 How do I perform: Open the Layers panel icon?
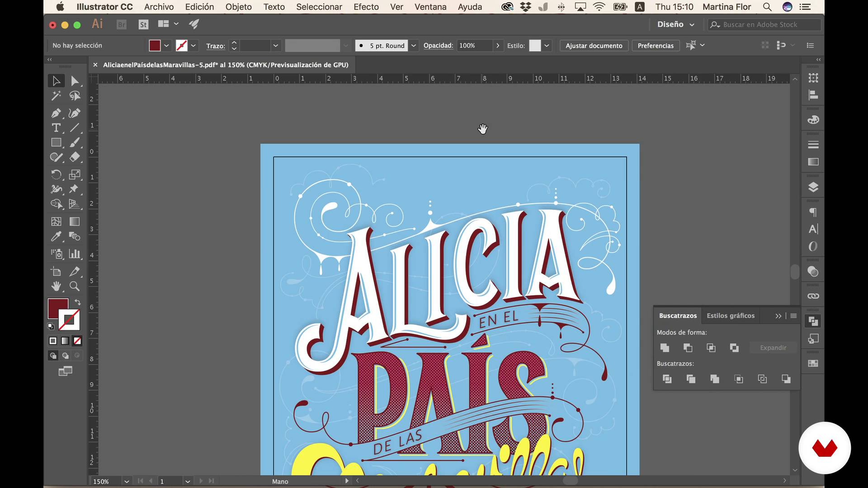click(813, 187)
